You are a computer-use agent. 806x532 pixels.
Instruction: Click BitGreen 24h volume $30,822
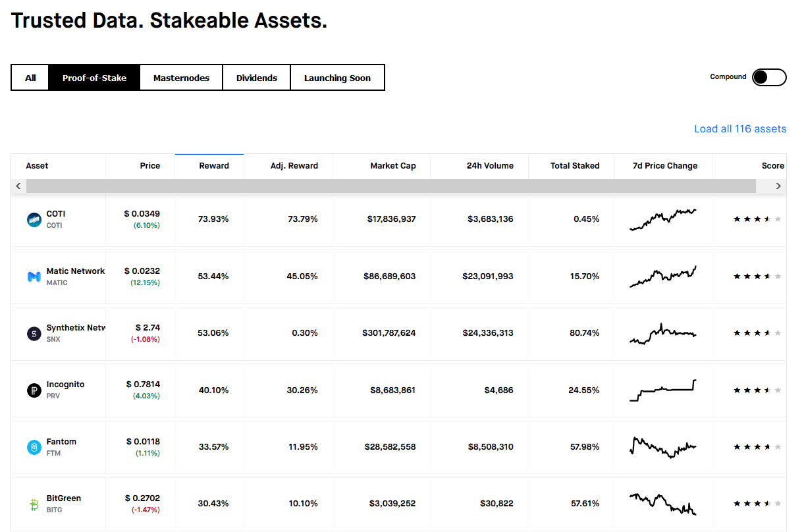coord(497,504)
